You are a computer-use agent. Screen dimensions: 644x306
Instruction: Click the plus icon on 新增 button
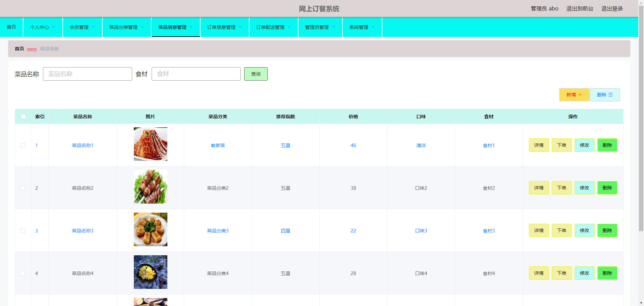pos(580,95)
